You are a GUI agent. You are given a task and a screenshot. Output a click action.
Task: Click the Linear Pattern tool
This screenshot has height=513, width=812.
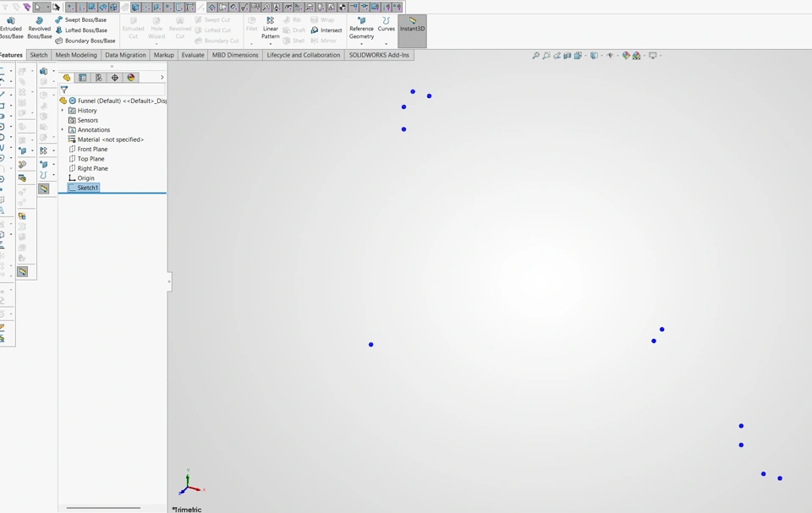point(271,28)
